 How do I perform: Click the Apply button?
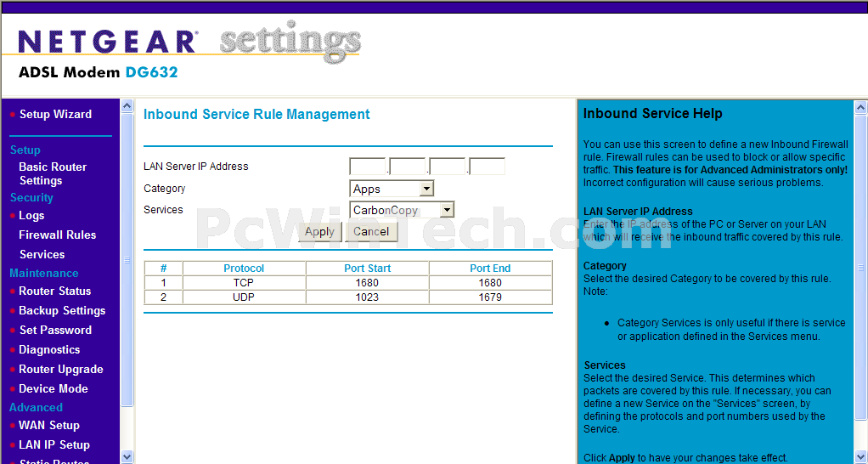tap(320, 231)
